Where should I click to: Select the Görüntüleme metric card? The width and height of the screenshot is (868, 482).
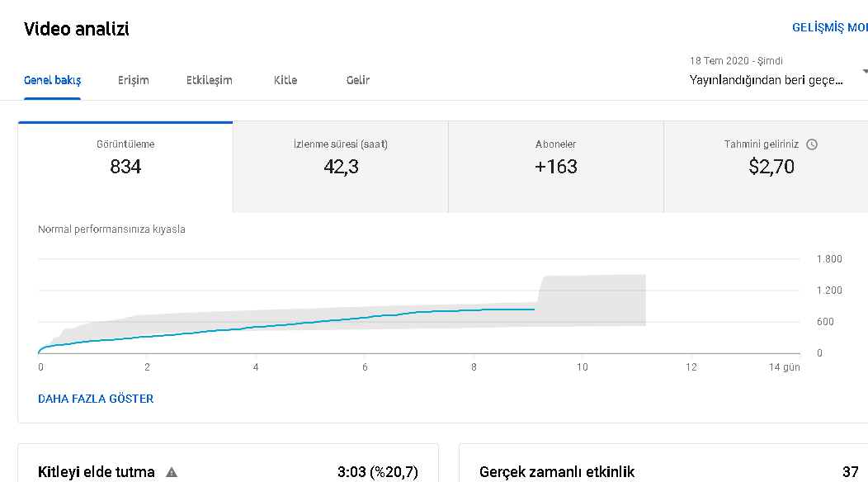point(125,167)
